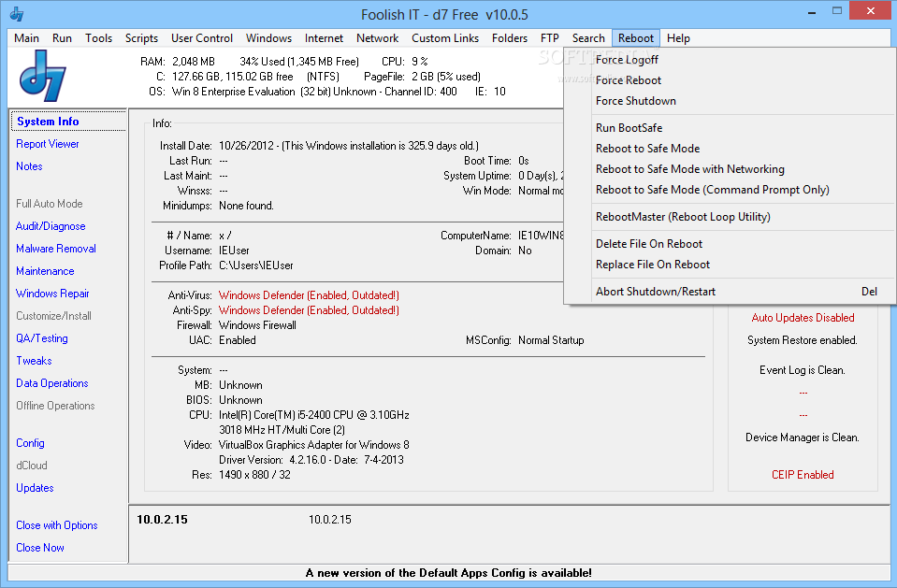
Task: Open the Help menu
Action: click(678, 38)
